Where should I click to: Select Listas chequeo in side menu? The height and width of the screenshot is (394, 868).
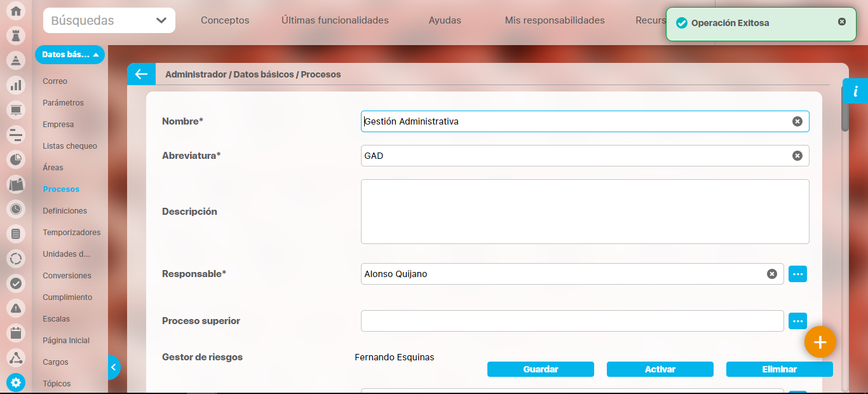click(x=70, y=146)
